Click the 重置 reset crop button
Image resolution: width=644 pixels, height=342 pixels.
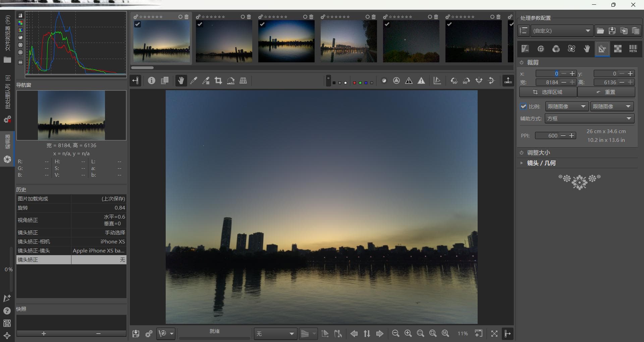pyautogui.click(x=606, y=92)
